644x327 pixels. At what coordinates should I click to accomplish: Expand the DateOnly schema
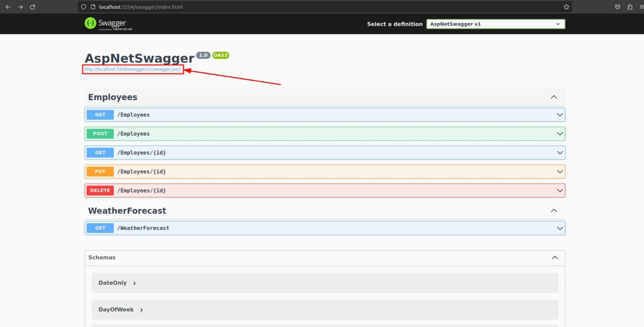click(117, 283)
